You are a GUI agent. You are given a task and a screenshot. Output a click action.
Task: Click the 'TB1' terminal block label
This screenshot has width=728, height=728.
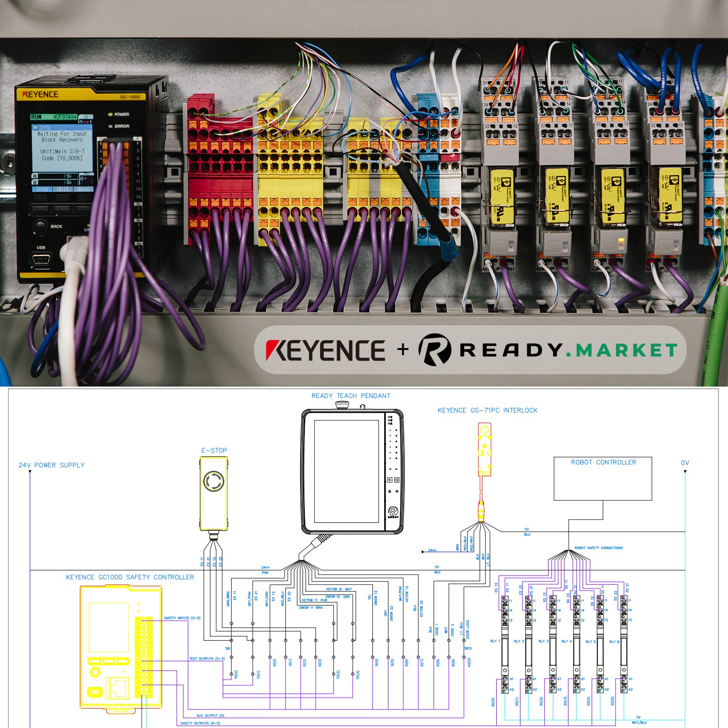coord(228,648)
